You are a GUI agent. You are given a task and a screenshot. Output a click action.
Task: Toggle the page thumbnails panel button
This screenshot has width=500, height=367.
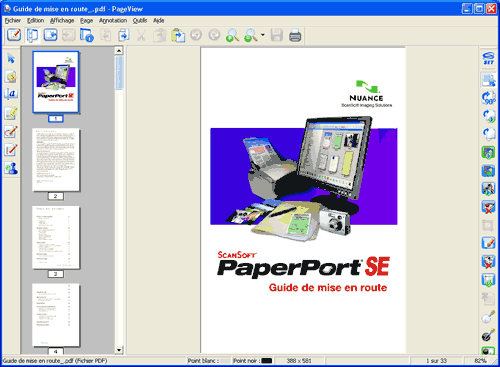pyautogui.click(x=32, y=35)
